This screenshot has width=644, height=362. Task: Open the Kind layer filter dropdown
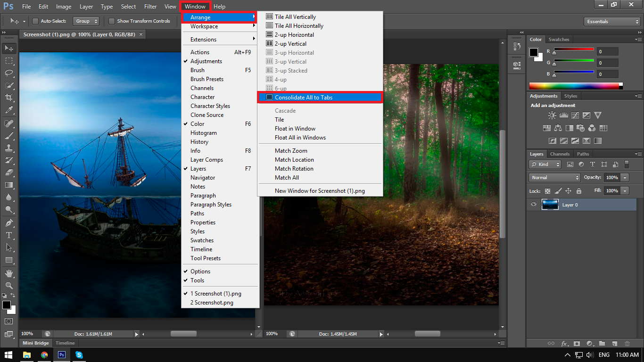[x=545, y=165]
